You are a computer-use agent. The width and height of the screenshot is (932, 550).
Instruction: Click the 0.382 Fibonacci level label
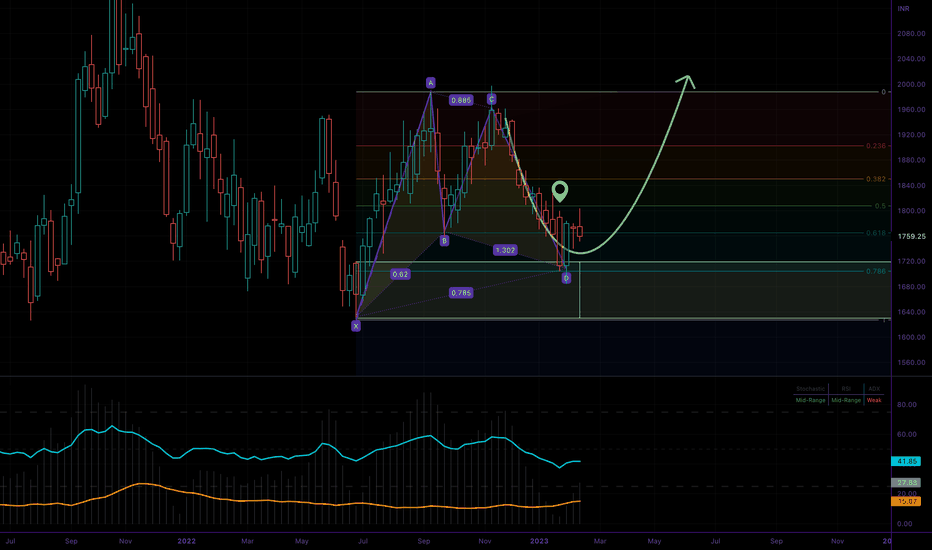click(x=876, y=179)
